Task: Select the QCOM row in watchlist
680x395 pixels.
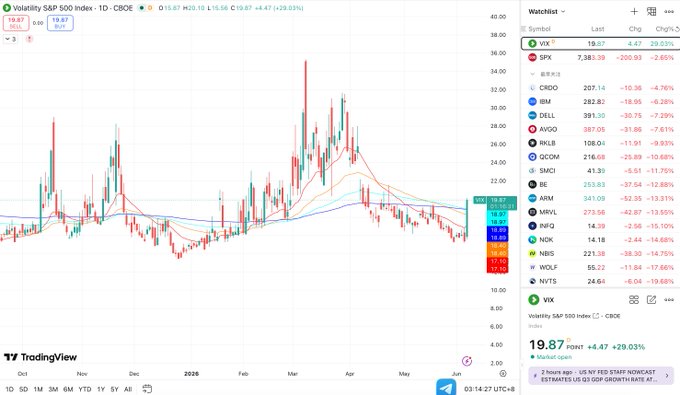Action: tap(600, 157)
